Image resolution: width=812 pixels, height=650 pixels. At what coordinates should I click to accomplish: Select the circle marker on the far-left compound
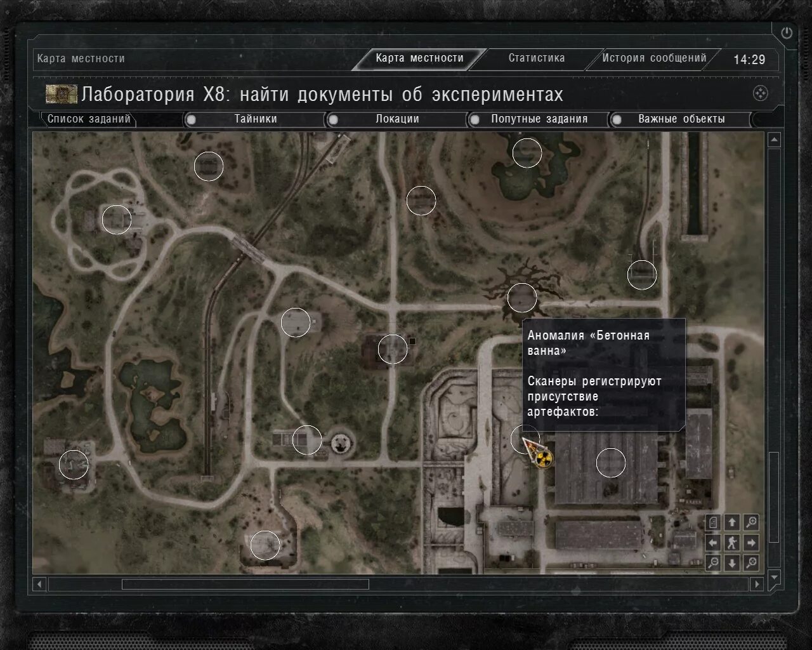click(74, 465)
